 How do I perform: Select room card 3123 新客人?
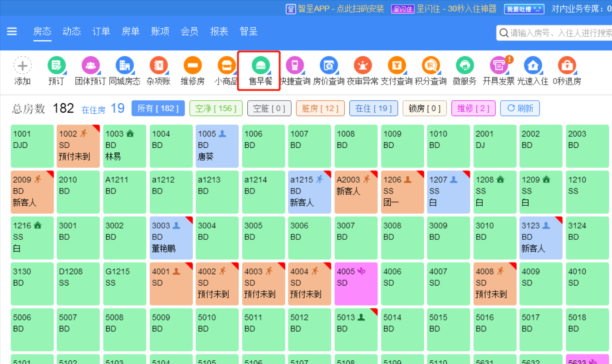(541, 238)
